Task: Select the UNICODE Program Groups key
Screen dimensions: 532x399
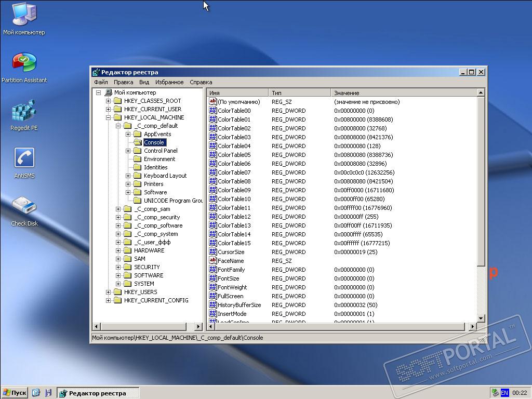Action: [173, 201]
